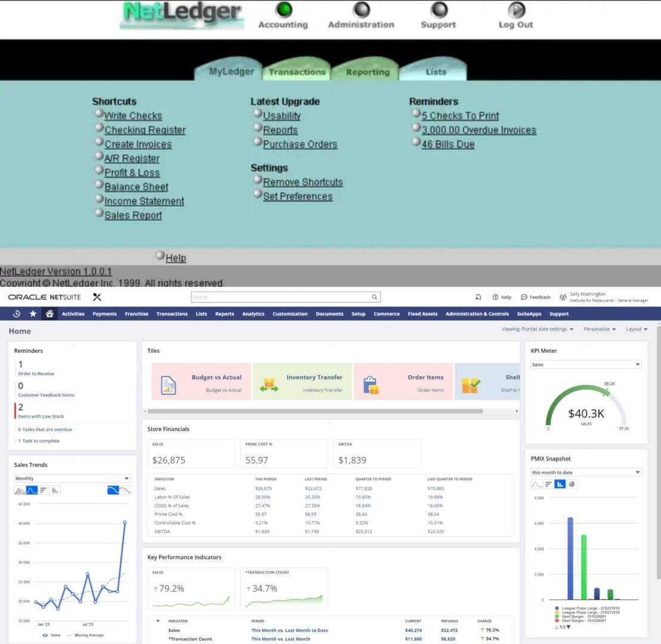
Task: Open the Checking Register link
Action: click(145, 130)
